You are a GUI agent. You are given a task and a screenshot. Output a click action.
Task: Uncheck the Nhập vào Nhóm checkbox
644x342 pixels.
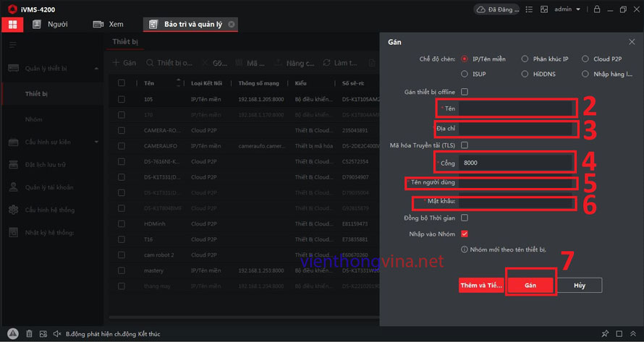464,234
